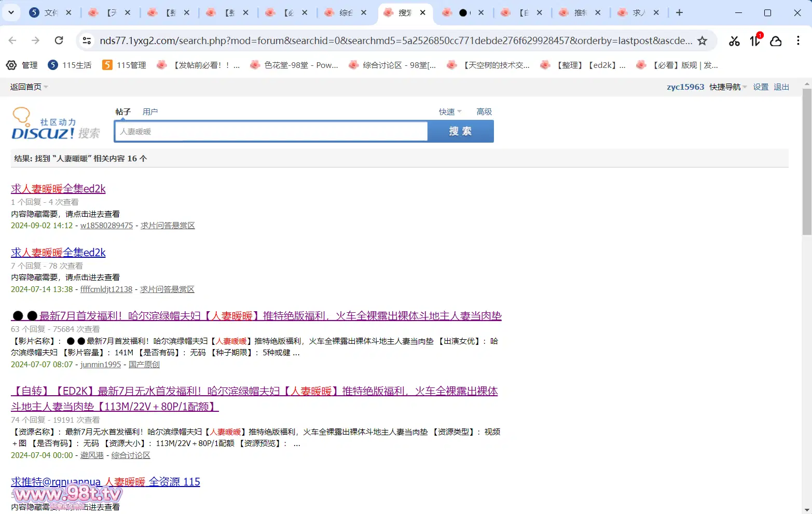Click 退出 to log out
The image size is (812, 514).
click(x=781, y=87)
